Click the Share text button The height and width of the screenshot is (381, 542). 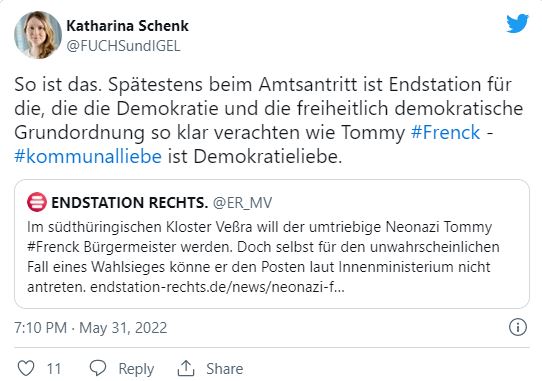tap(225, 369)
